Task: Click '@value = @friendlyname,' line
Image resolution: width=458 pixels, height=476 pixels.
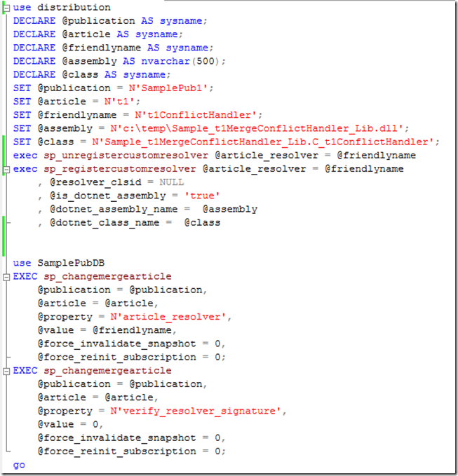Action: click(x=107, y=330)
